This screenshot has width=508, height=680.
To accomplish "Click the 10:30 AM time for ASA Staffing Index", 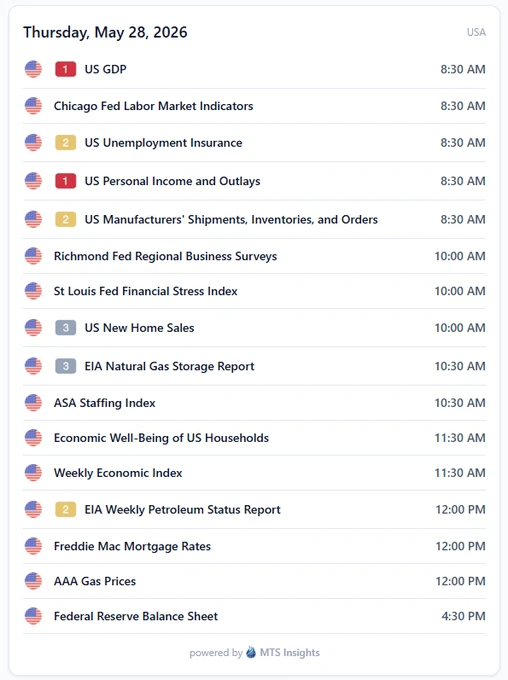I will click(460, 403).
